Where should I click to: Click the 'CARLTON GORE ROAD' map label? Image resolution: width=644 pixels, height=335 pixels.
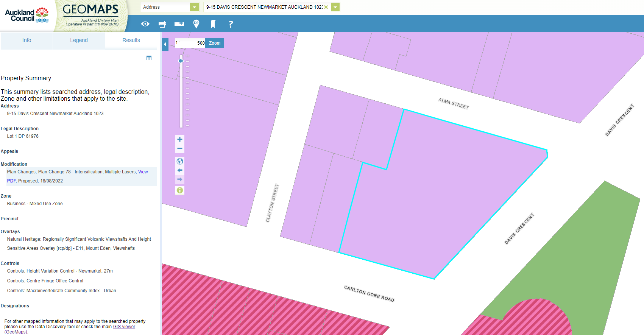(x=369, y=294)
